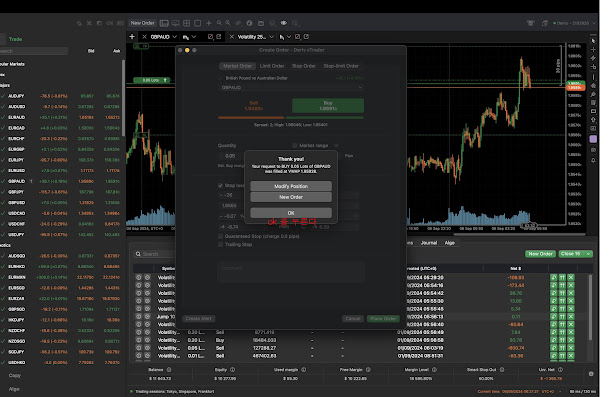Double the position with net -603.74
615x397 pixels.
pyautogui.click(x=562, y=348)
